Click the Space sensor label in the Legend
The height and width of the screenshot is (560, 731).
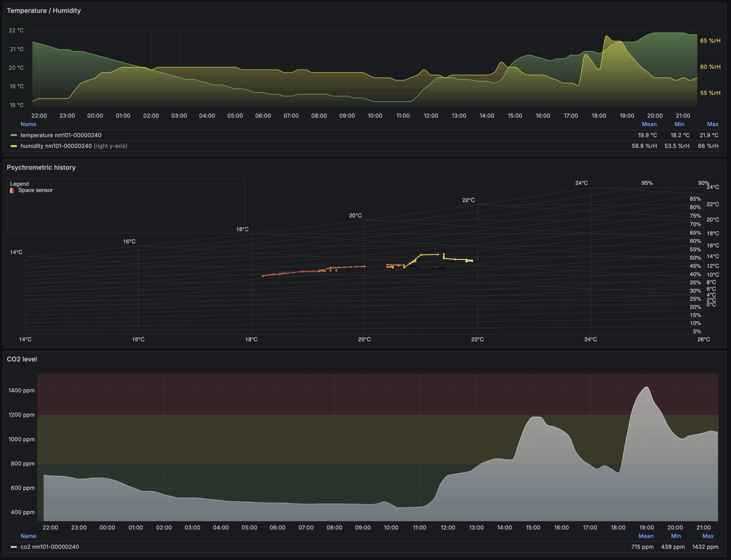35,190
